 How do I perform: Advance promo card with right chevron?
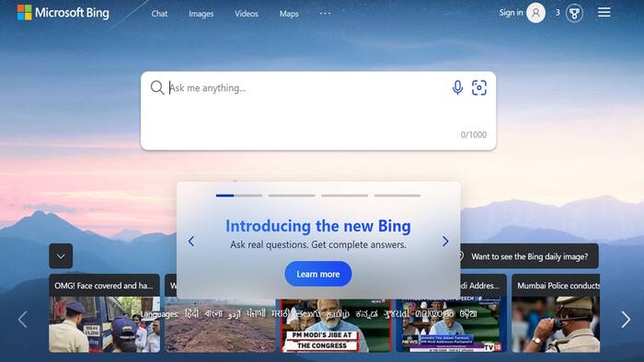pos(445,242)
